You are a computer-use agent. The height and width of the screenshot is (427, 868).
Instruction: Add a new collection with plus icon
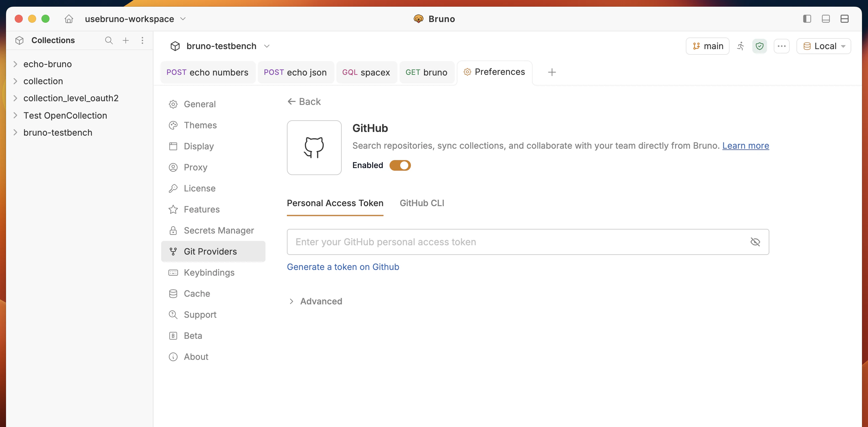click(126, 40)
